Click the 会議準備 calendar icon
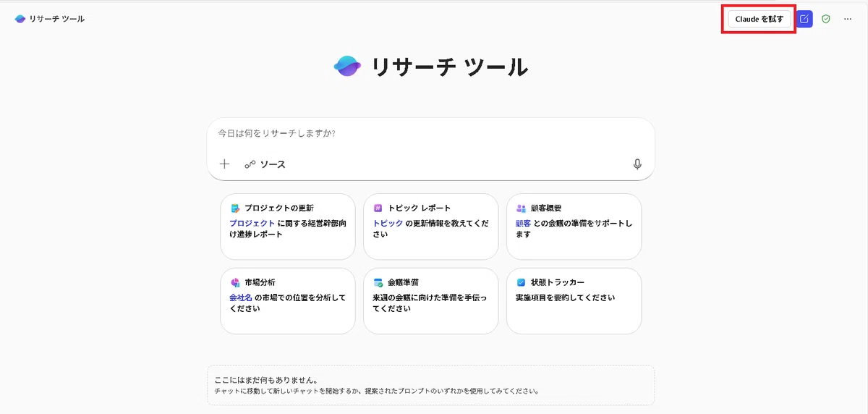This screenshot has width=868, height=414. click(378, 282)
